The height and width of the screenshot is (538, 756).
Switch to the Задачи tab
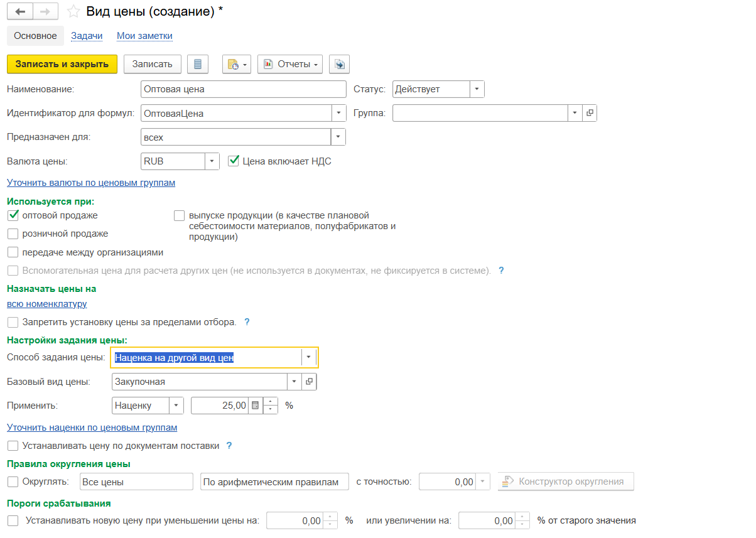(x=87, y=36)
